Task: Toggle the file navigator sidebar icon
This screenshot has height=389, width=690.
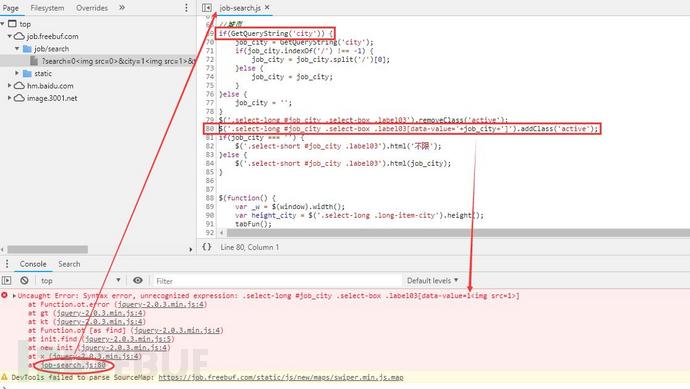Action: point(206,7)
